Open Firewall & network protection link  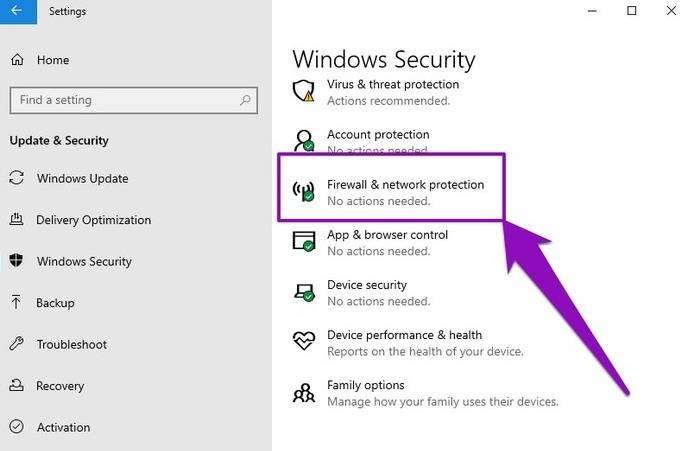(405, 185)
